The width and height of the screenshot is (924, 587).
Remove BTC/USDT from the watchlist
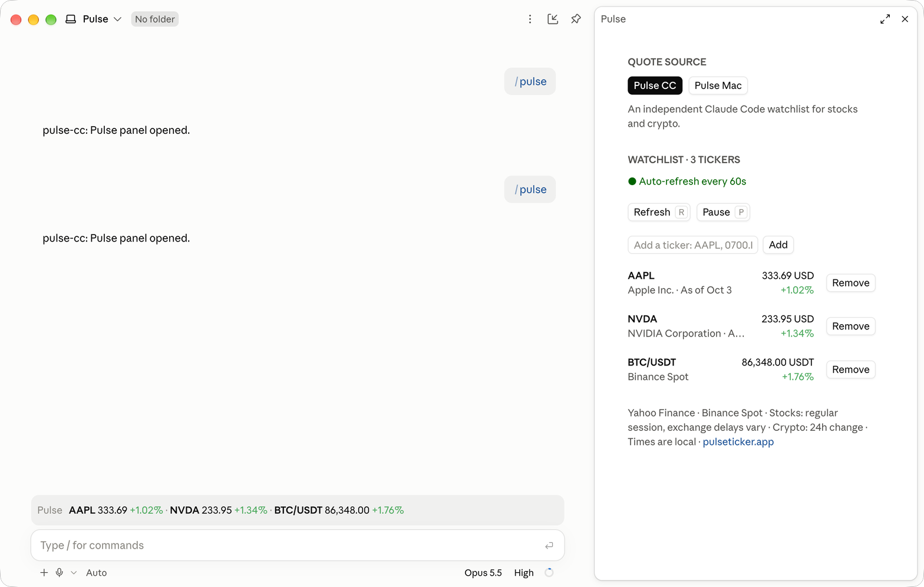(x=850, y=370)
